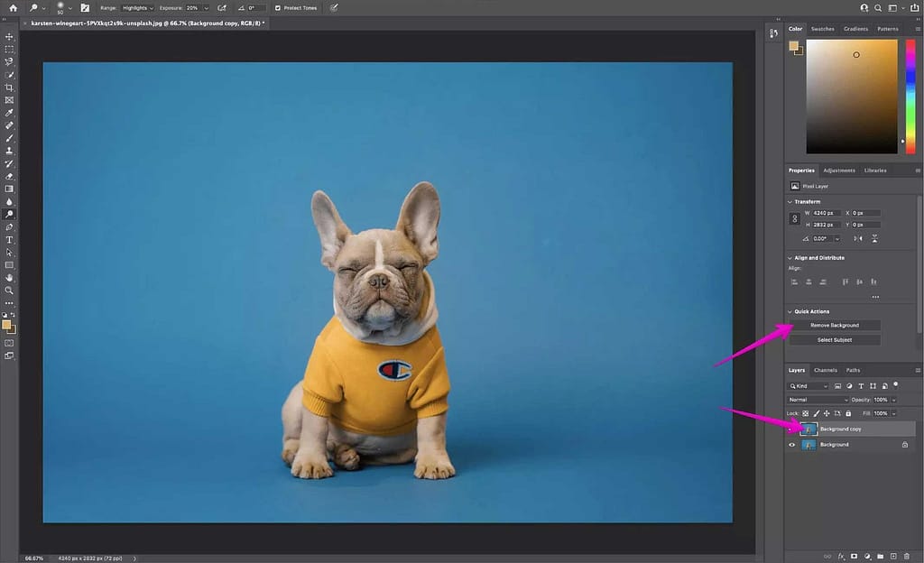Click the Select Subject button
The width and height of the screenshot is (924, 563).
(836, 339)
